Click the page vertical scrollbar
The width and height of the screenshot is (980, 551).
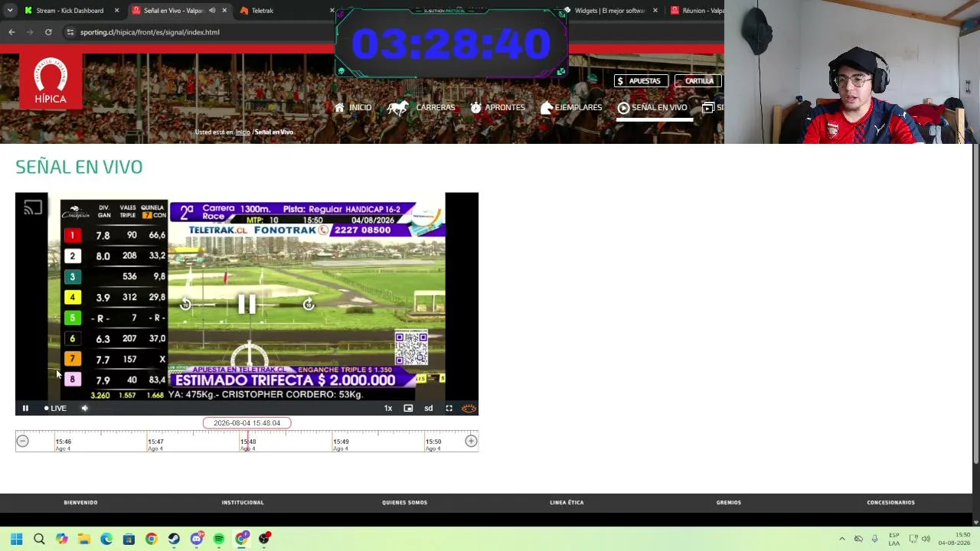975,302
